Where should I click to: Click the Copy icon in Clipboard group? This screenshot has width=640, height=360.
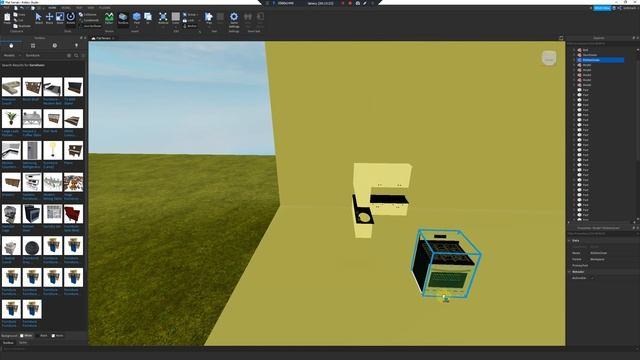16,14
